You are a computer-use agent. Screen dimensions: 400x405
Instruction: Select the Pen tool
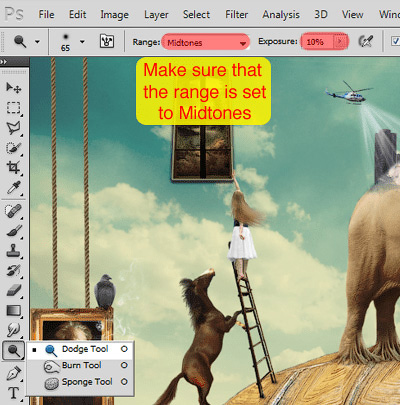coord(14,373)
